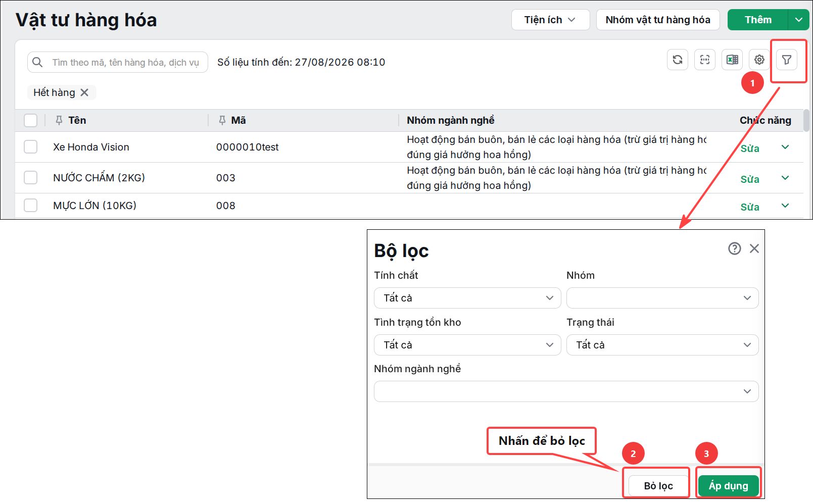Image resolution: width=813 pixels, height=504 pixels.
Task: Open the Tình trạng tồn kho dropdown
Action: [467, 345]
